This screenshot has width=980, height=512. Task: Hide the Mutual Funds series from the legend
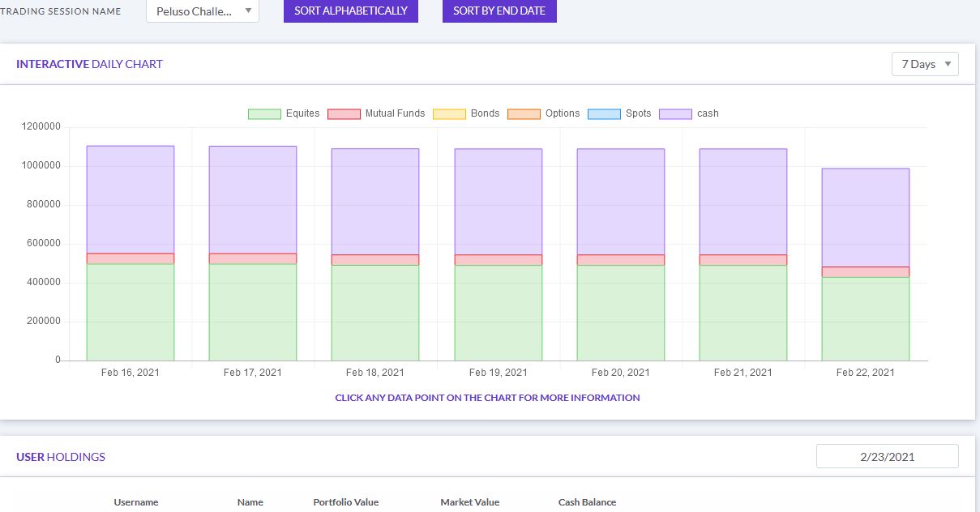coord(343,113)
